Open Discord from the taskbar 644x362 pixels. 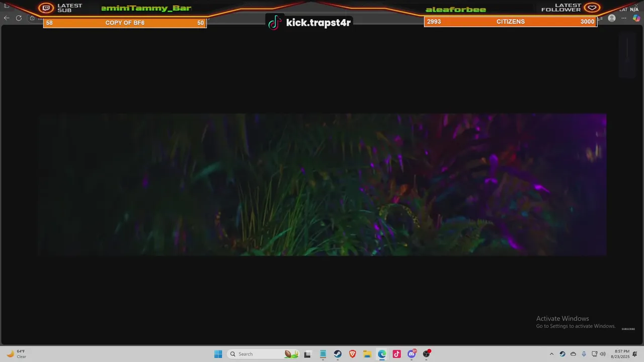tap(412, 354)
